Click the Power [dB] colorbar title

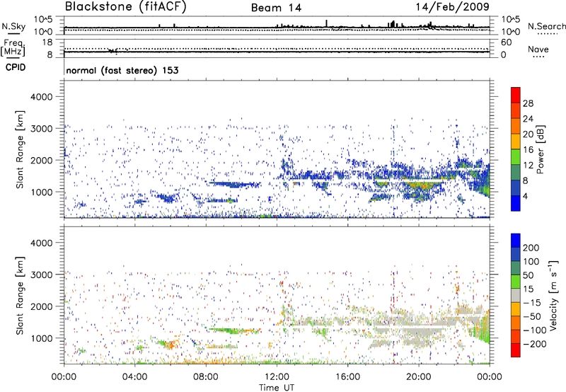[540, 149]
